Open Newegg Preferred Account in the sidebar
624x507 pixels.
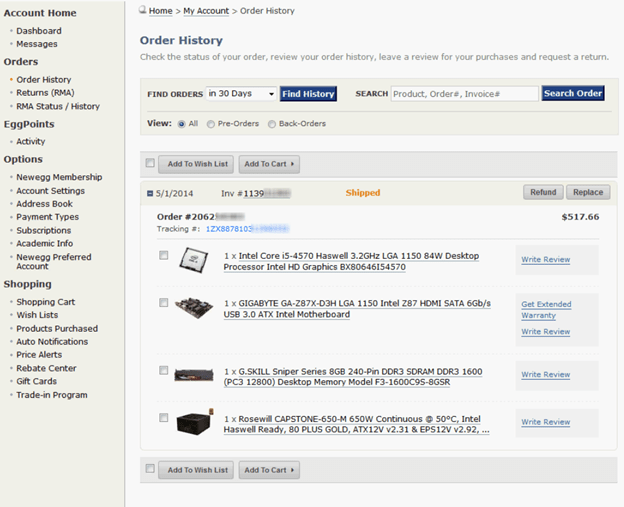pos(54,262)
